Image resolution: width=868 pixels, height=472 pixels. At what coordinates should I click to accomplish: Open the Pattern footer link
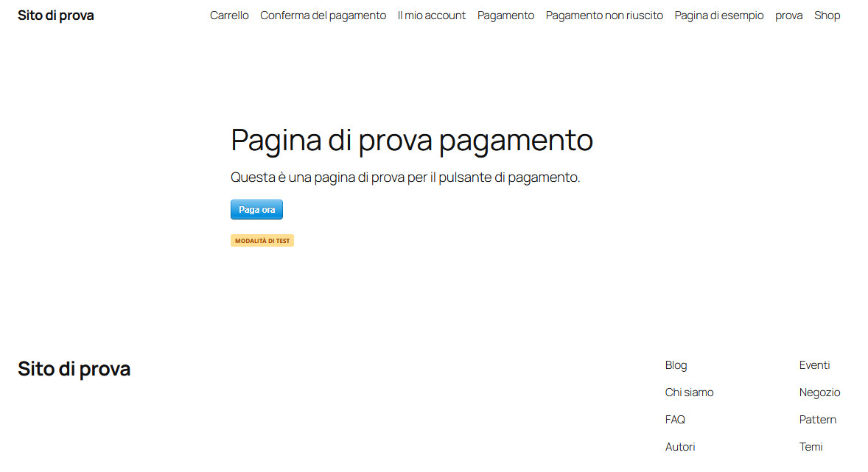tap(817, 419)
